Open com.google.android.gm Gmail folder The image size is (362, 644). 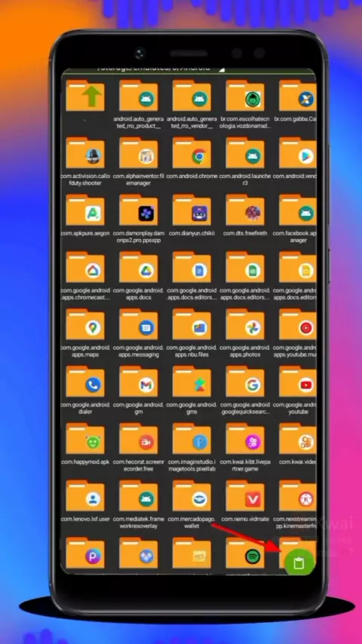(139, 381)
